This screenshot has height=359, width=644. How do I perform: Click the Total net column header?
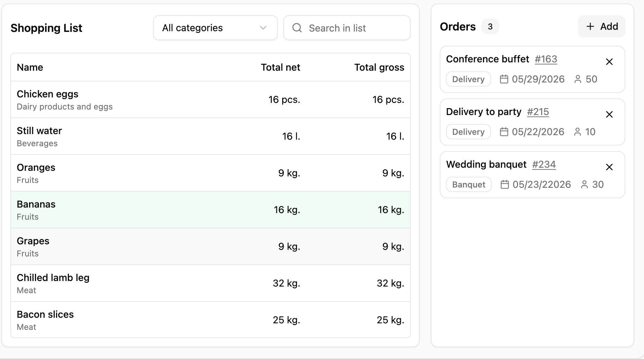click(x=280, y=67)
